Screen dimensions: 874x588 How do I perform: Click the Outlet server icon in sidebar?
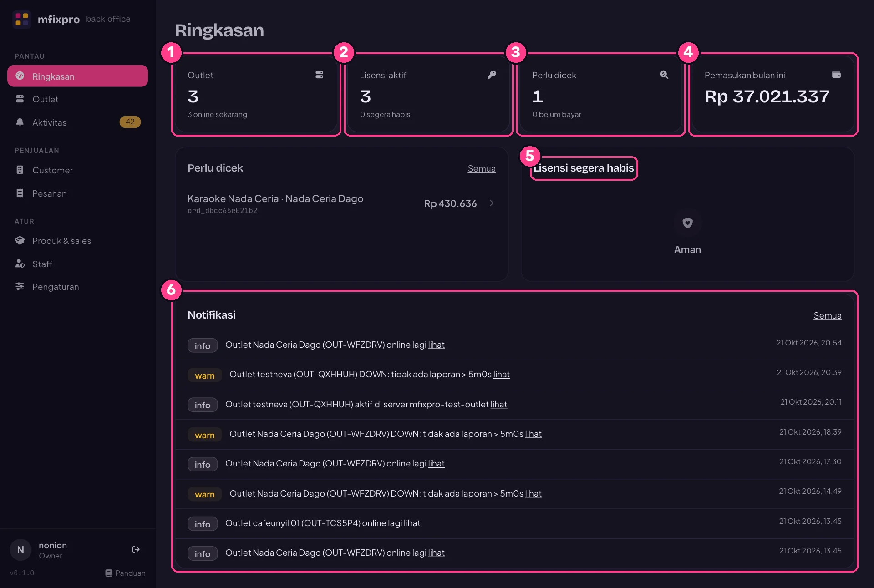tap(20, 99)
